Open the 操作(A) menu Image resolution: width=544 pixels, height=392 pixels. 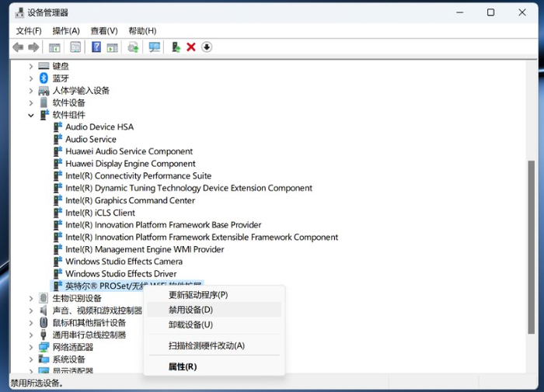coord(66,31)
